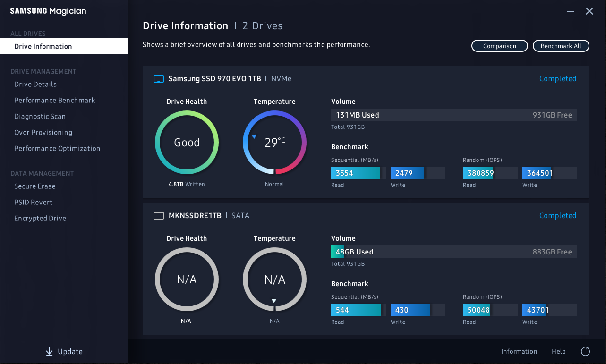
Task: Click the 4.8TB Written label
Action: tap(187, 184)
